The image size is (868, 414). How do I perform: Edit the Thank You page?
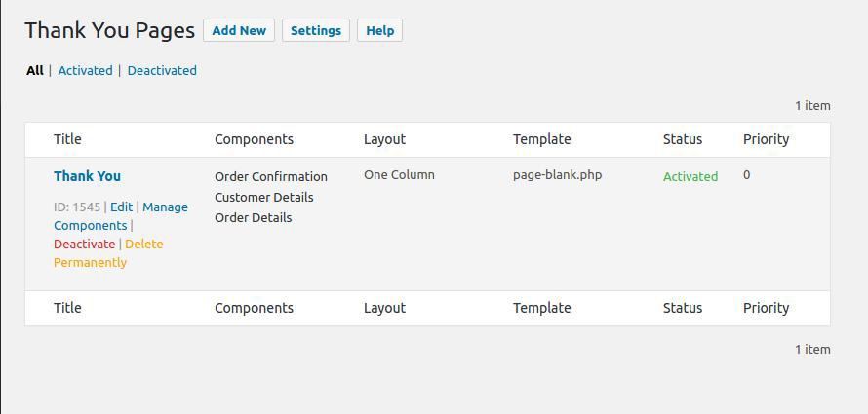click(x=121, y=207)
